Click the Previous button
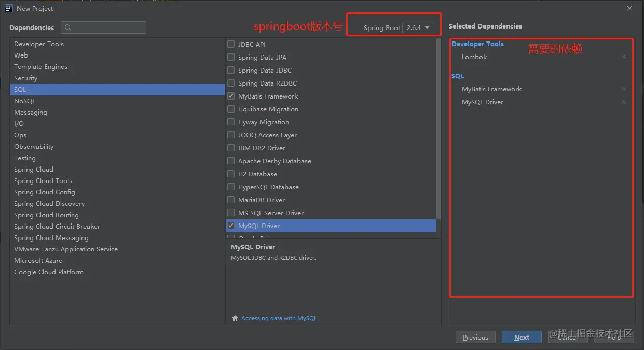This screenshot has width=644, height=350. coord(475,337)
